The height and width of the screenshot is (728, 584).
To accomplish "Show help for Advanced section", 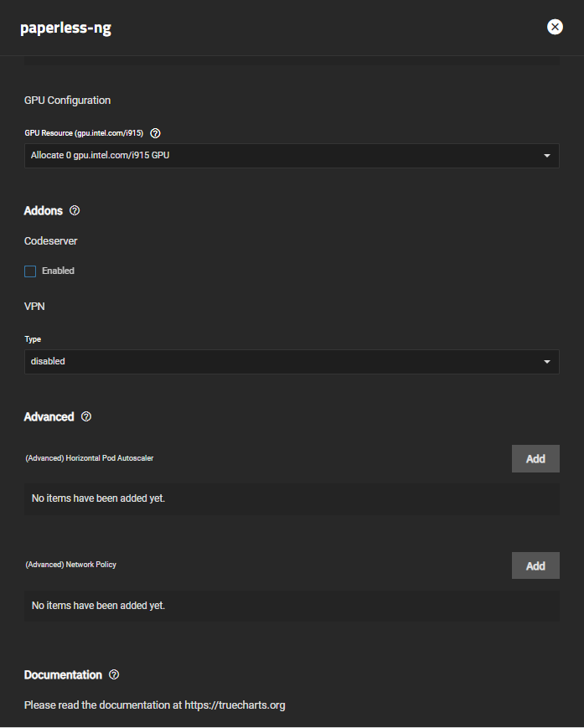I will pos(85,416).
